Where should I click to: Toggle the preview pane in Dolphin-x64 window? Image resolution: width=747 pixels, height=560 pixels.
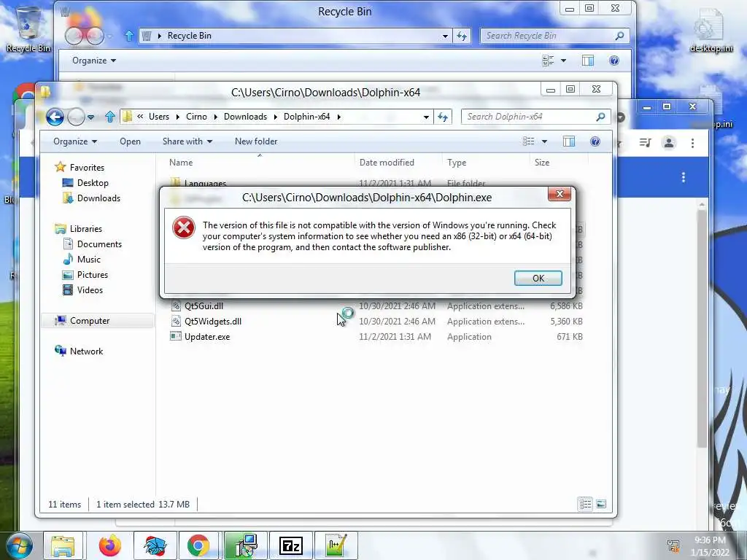pyautogui.click(x=569, y=141)
